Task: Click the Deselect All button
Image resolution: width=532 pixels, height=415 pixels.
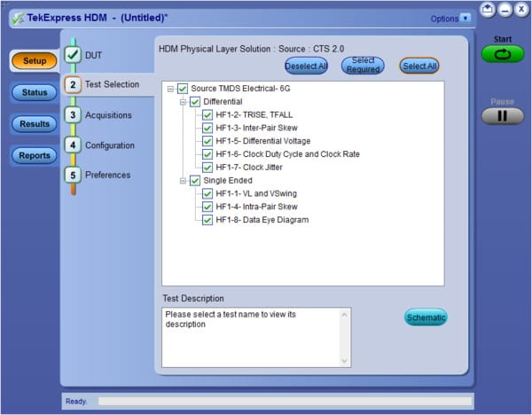Action: 306,66
